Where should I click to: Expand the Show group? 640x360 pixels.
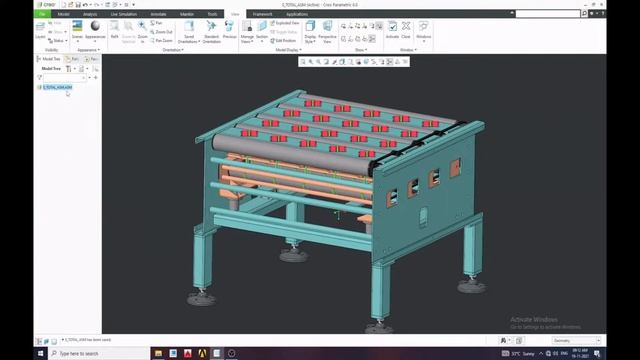[361, 50]
